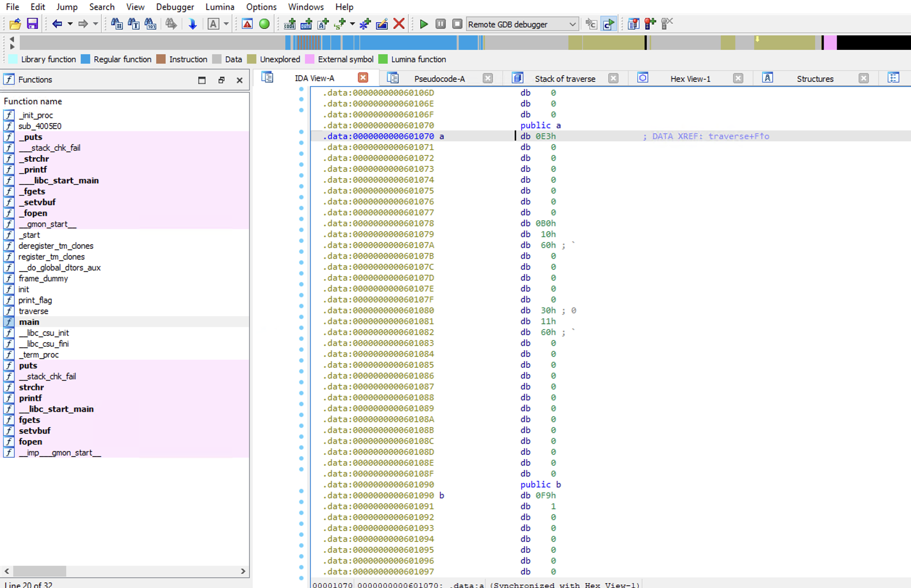This screenshot has width=911, height=588.
Task: Click the blue asterisk plus icon
Action: pyautogui.click(x=365, y=24)
